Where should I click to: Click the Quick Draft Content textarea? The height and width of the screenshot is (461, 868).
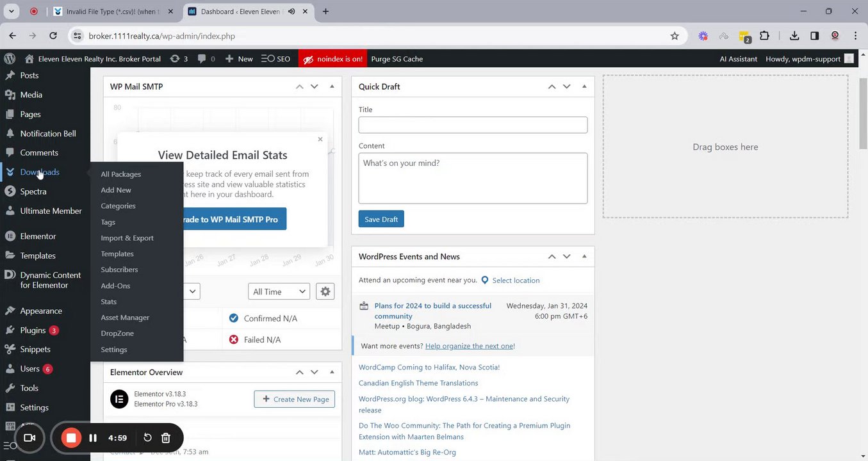pos(473,178)
